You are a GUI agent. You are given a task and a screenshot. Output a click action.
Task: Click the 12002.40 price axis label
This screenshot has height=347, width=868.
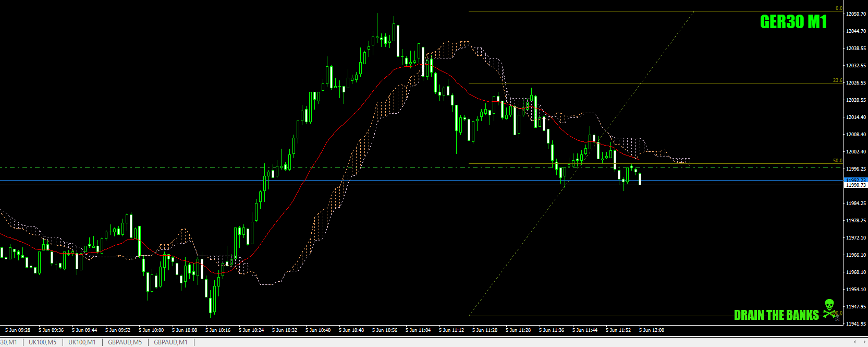point(856,152)
